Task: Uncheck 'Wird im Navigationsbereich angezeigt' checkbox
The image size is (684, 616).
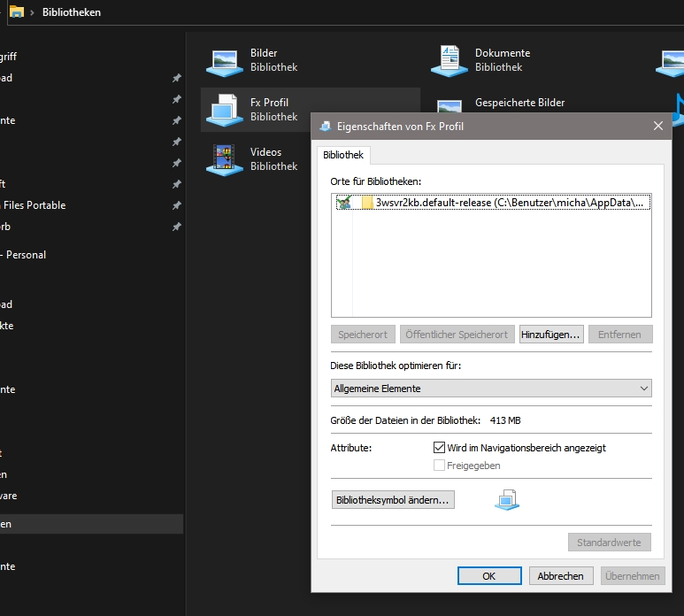Action: (440, 448)
